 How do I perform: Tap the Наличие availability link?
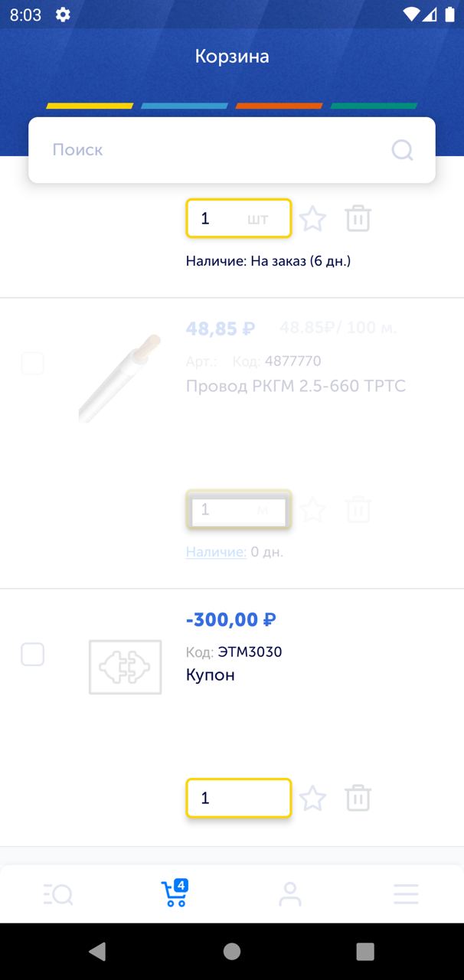216,552
